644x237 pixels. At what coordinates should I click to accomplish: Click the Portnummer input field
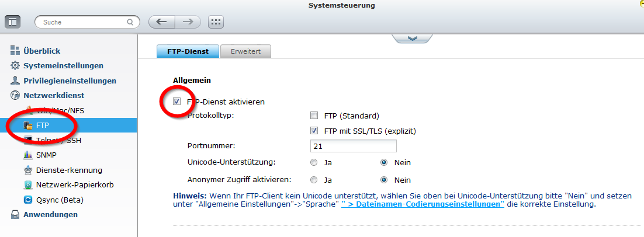(x=353, y=146)
